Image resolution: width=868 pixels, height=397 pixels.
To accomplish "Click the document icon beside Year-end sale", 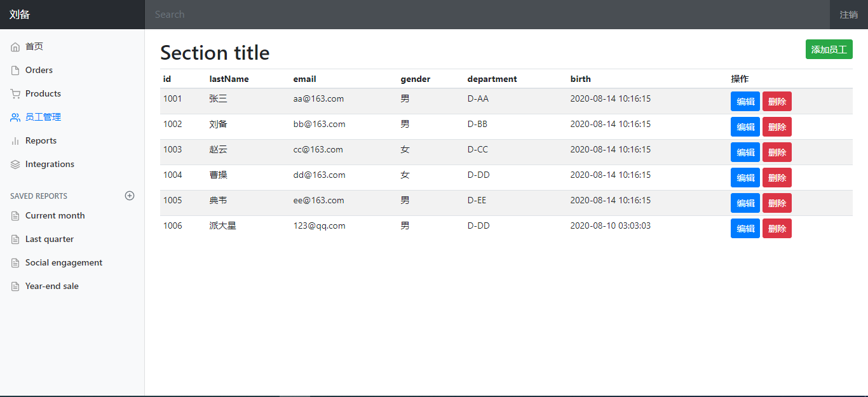I will coord(15,286).
